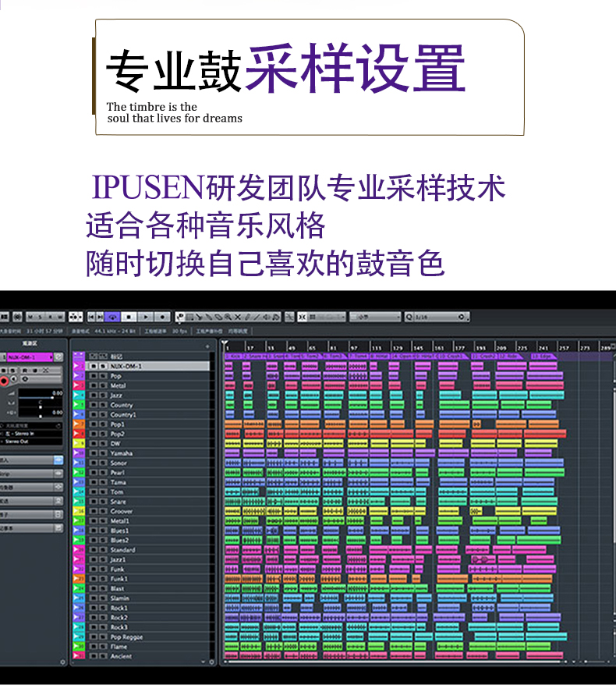Image resolution: width=616 pixels, height=699 pixels.
Task: Select the Zoom magnifier tool
Action: click(228, 317)
